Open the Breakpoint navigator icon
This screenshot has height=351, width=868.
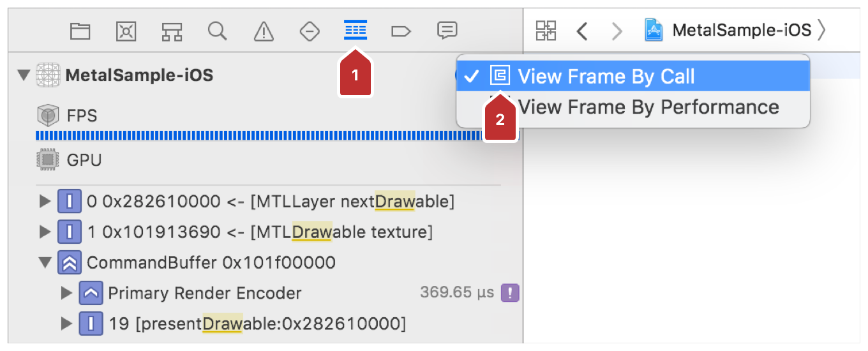pos(401,31)
